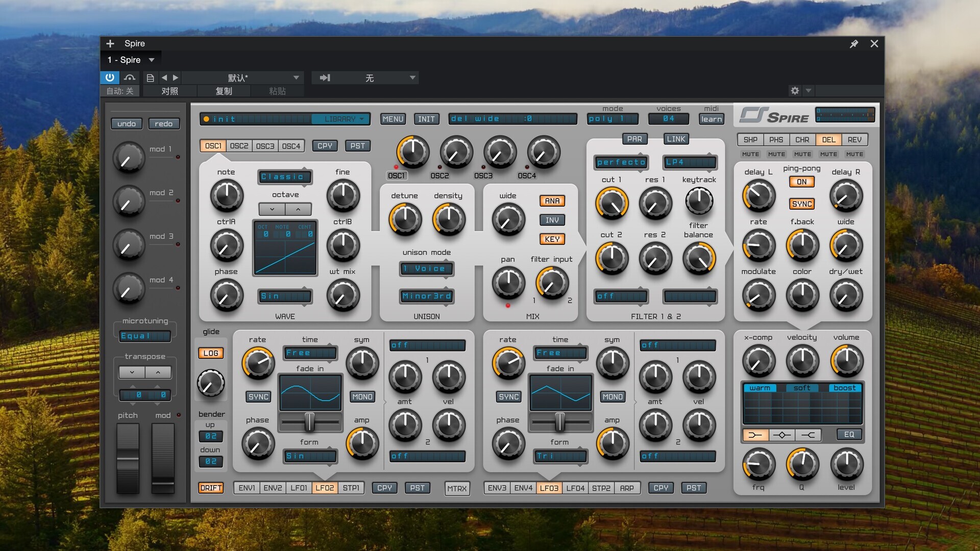Pin the Spire plugin window
The height and width of the screenshot is (551, 980).
point(854,44)
